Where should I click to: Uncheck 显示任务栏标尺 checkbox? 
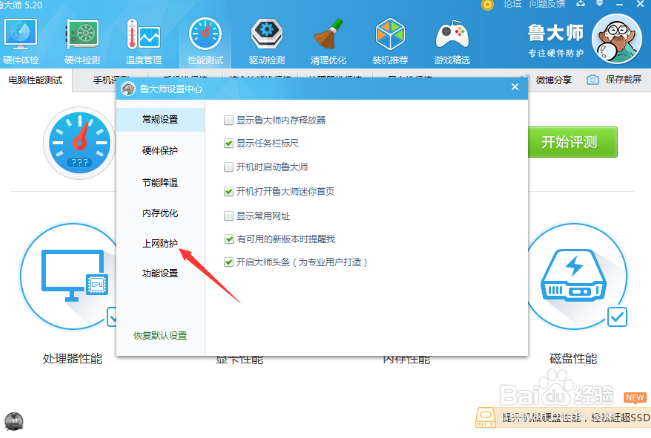[x=228, y=144]
